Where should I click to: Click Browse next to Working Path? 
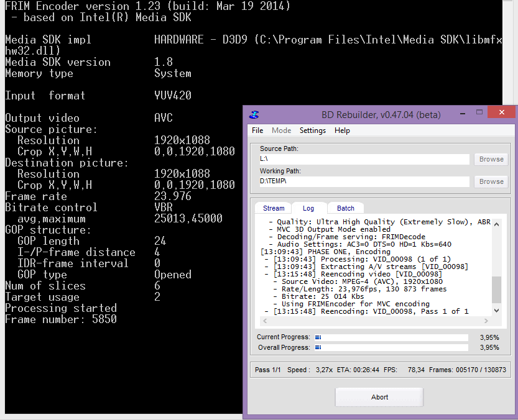click(491, 181)
